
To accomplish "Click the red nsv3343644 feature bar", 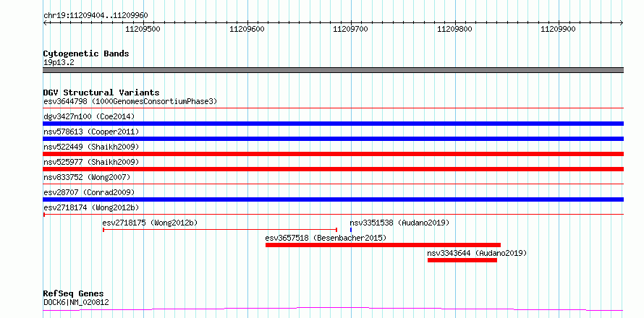I will [462, 260].
